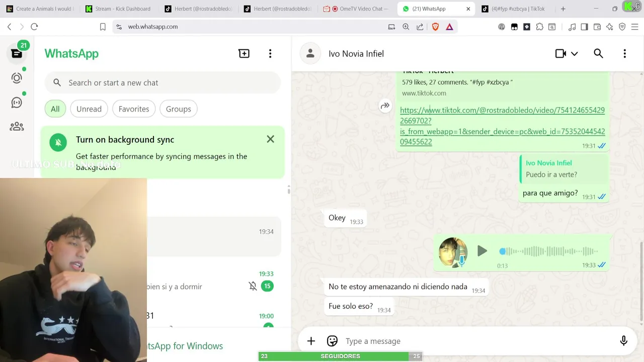
Task: Bookmark this page
Action: click(103, 27)
